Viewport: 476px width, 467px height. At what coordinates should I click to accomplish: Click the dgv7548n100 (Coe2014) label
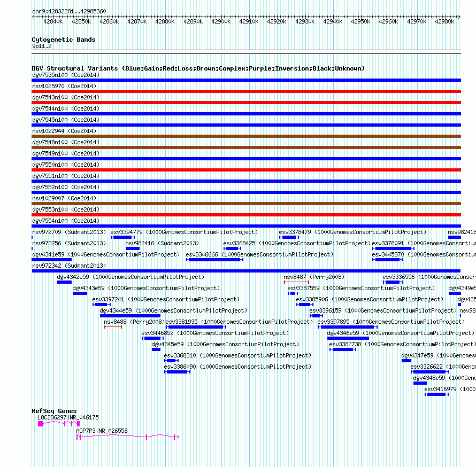pyautogui.click(x=66, y=142)
